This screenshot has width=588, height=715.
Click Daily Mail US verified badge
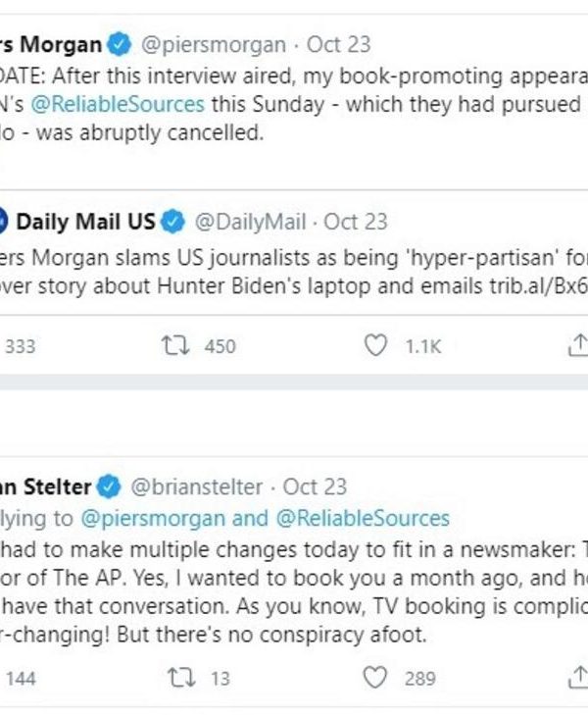(172, 222)
